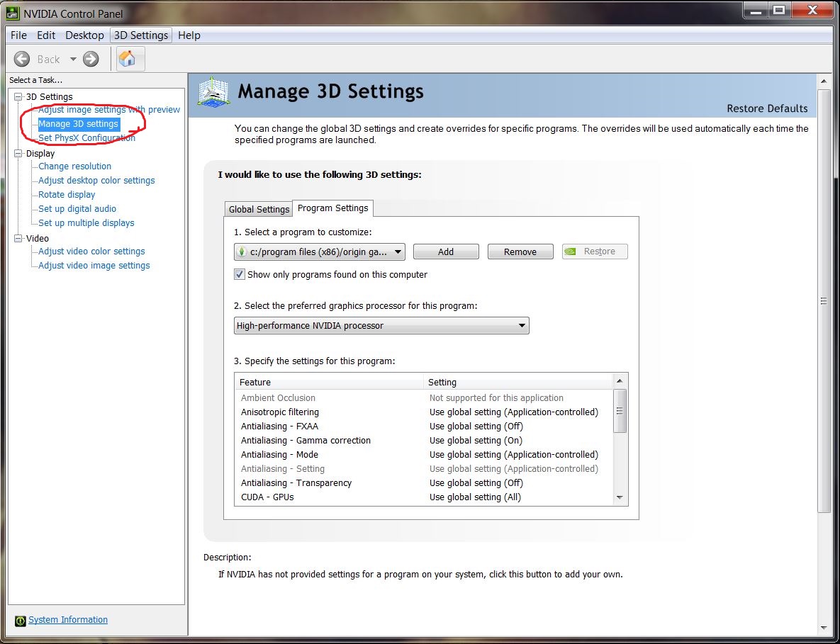Click the Add button
This screenshot has width=840, height=644.
pos(446,252)
